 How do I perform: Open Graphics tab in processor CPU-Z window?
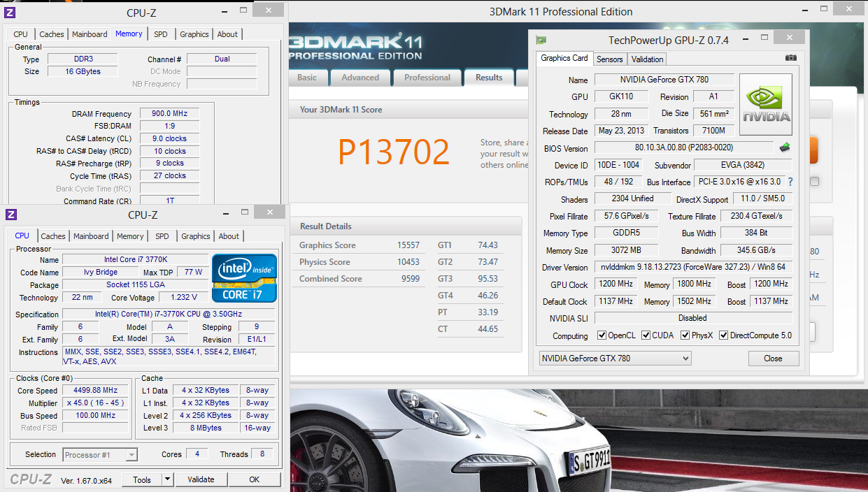point(196,236)
